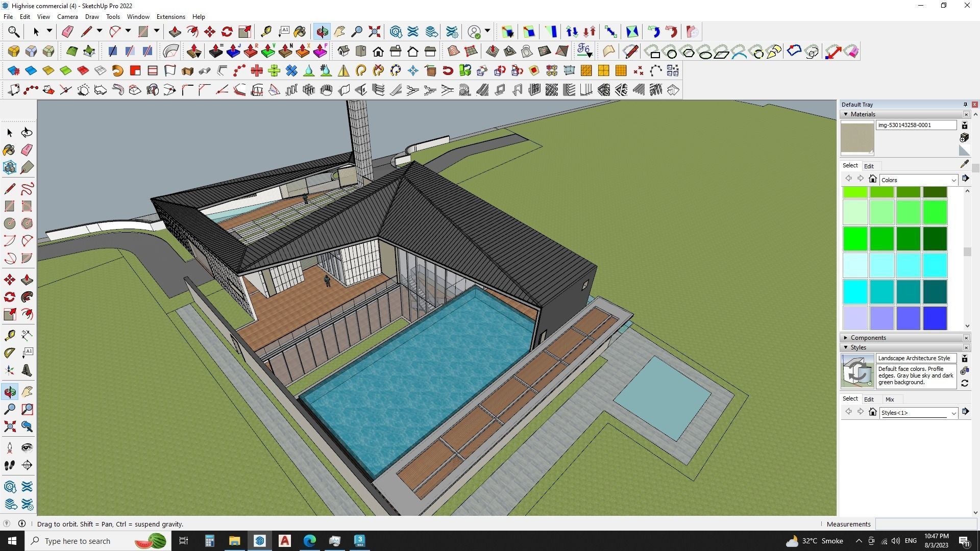Image resolution: width=980 pixels, height=551 pixels.
Task: Click the Zoom Extents tool in left toolbar
Action: point(9,427)
